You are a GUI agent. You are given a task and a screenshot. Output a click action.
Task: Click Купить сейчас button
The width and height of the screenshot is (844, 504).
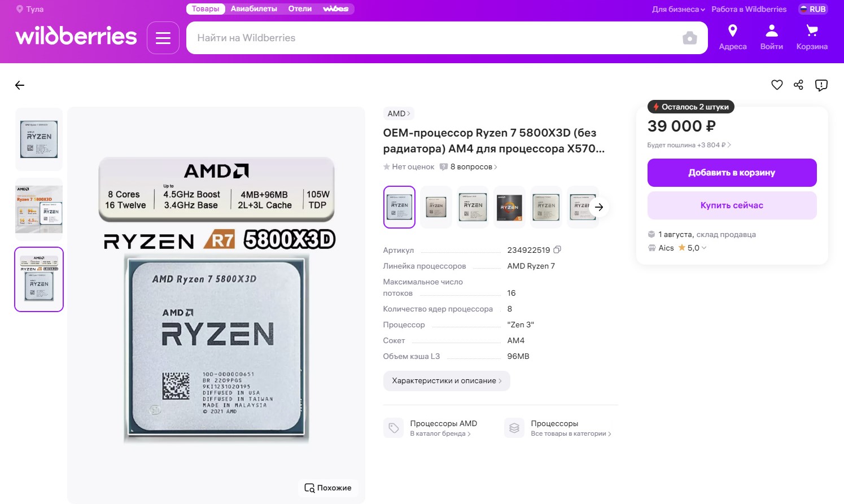[x=732, y=205]
